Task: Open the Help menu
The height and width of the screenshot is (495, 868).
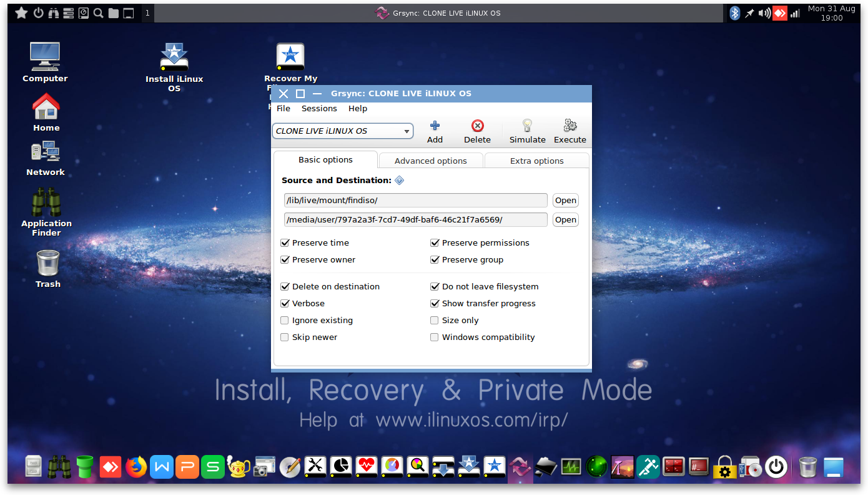Action: point(358,108)
